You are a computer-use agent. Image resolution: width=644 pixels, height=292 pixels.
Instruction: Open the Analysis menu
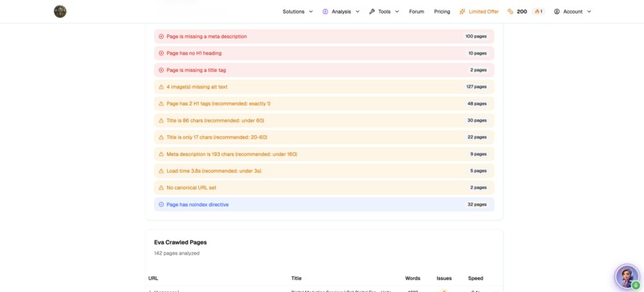click(341, 11)
